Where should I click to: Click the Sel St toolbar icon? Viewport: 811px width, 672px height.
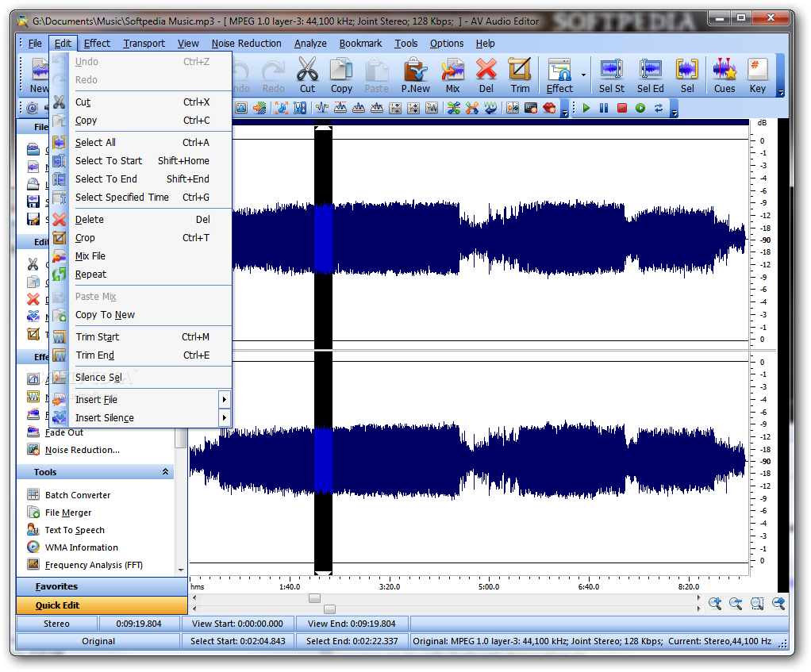(x=611, y=70)
